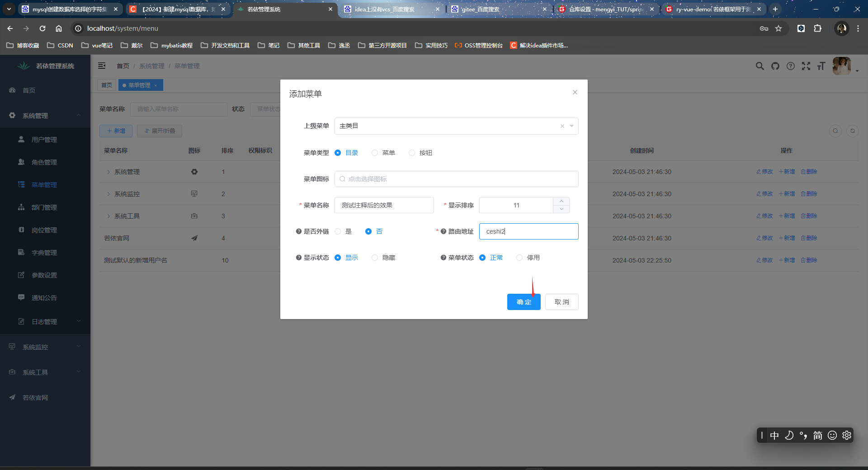Click the 新增 toolbar button

pos(116,131)
